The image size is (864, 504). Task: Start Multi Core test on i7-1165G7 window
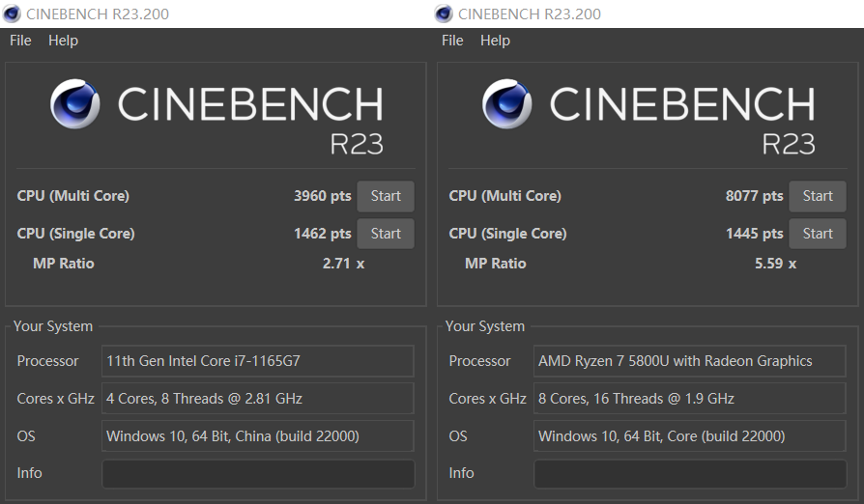[386, 196]
